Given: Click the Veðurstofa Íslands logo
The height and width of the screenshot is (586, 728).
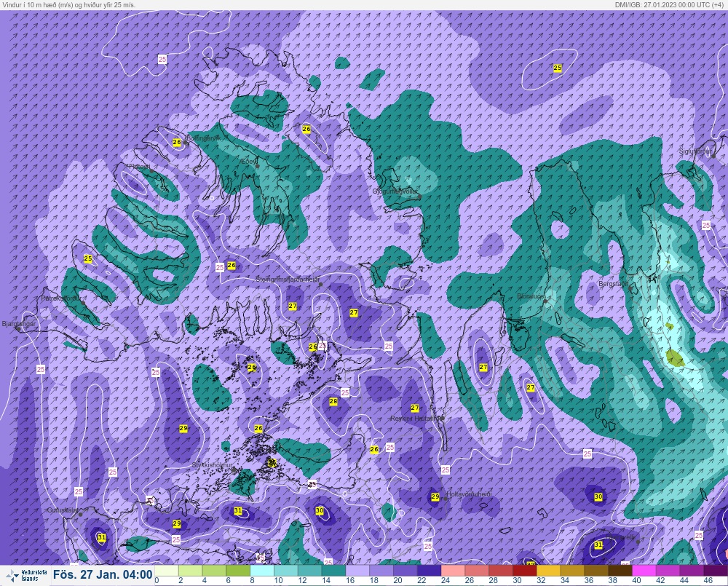Looking at the screenshot, I should pos(26,575).
